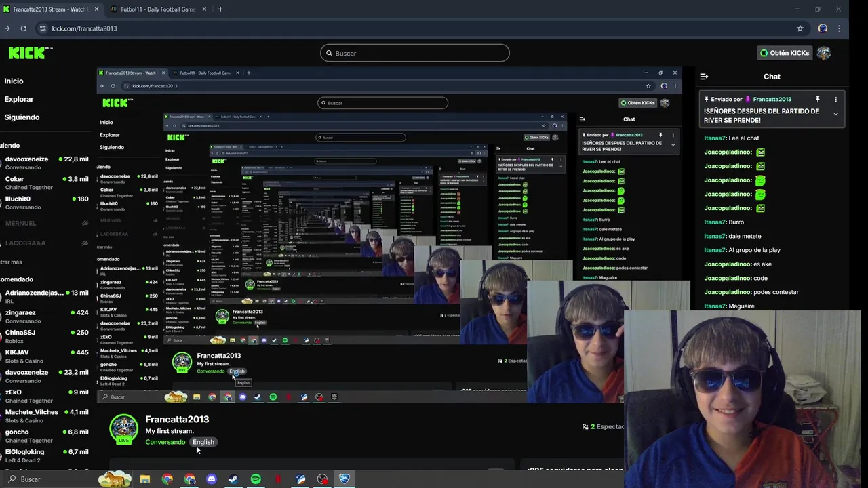Open the Chrome profile icon

(x=823, y=28)
